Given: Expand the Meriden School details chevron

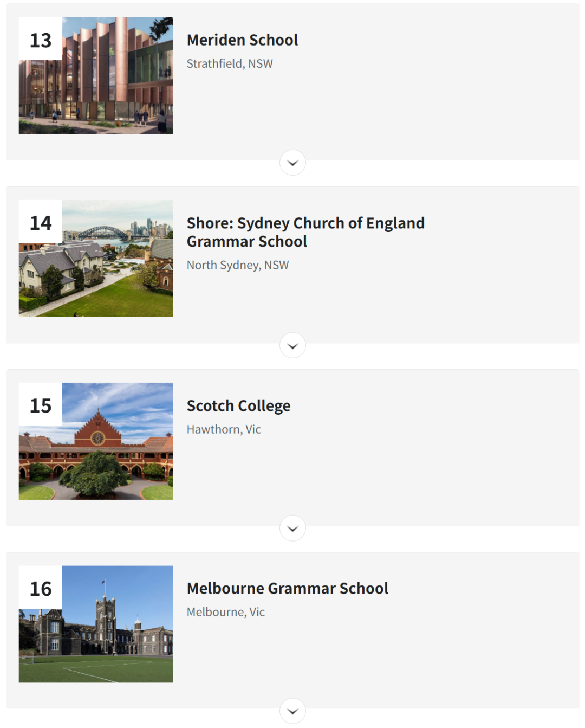Looking at the screenshot, I should click(292, 163).
